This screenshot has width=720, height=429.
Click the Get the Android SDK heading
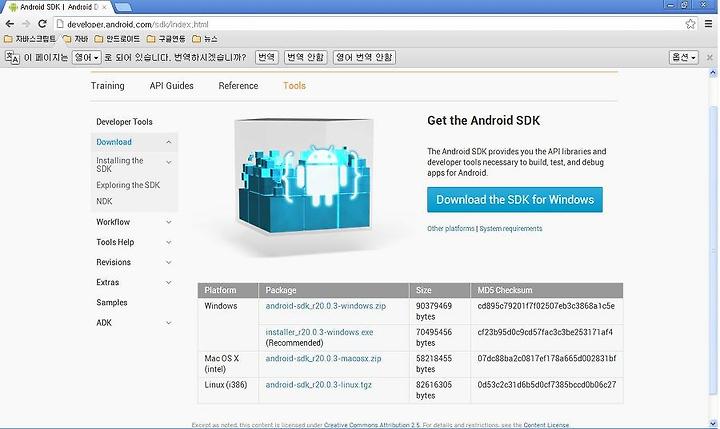pyautogui.click(x=484, y=121)
